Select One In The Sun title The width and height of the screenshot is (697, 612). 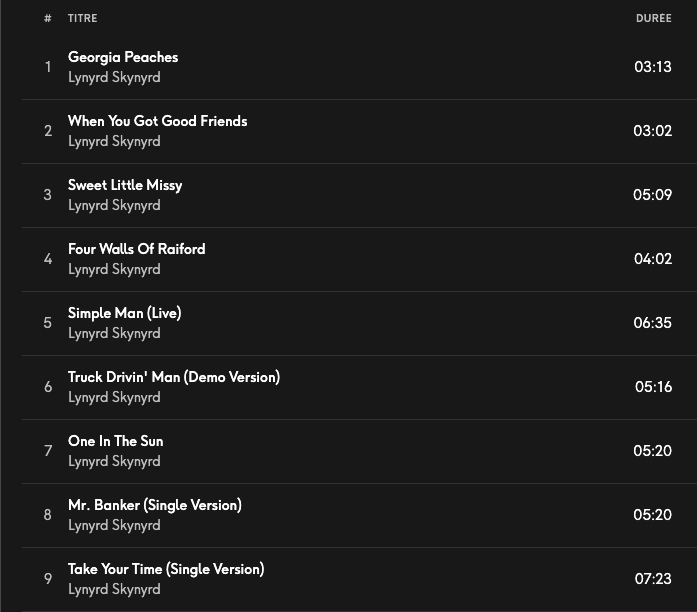[x=115, y=441]
